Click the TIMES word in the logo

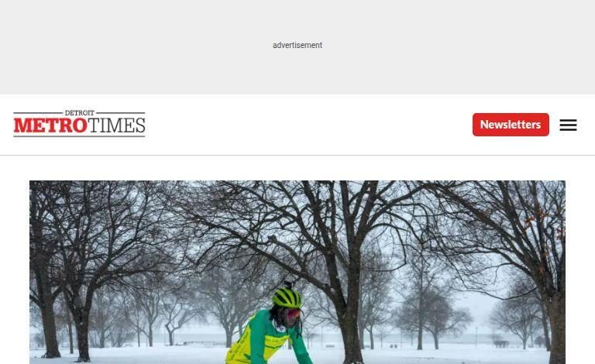pos(116,125)
